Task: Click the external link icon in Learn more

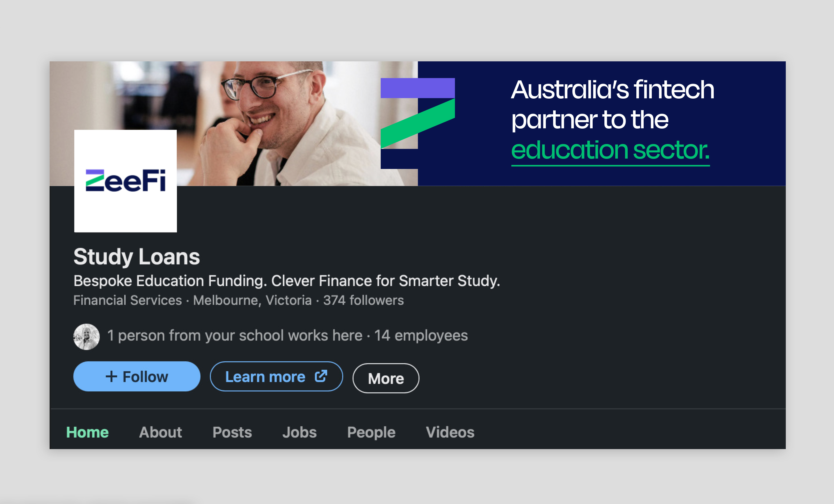Action: 321,376
